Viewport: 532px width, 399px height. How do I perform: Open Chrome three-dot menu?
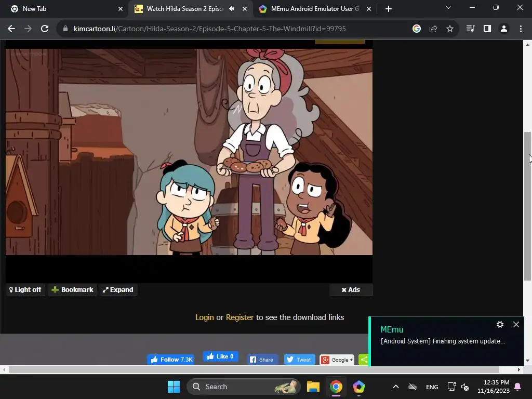521,29
